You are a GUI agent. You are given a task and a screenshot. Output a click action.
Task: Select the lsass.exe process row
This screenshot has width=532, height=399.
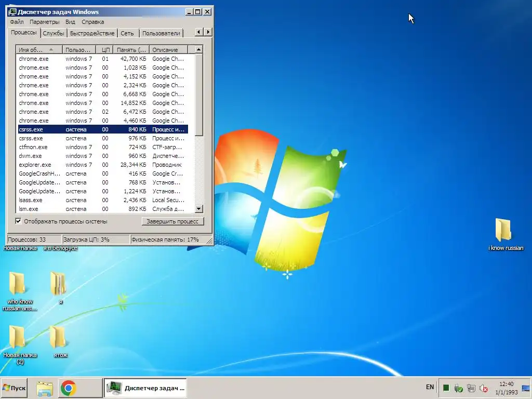(103, 200)
